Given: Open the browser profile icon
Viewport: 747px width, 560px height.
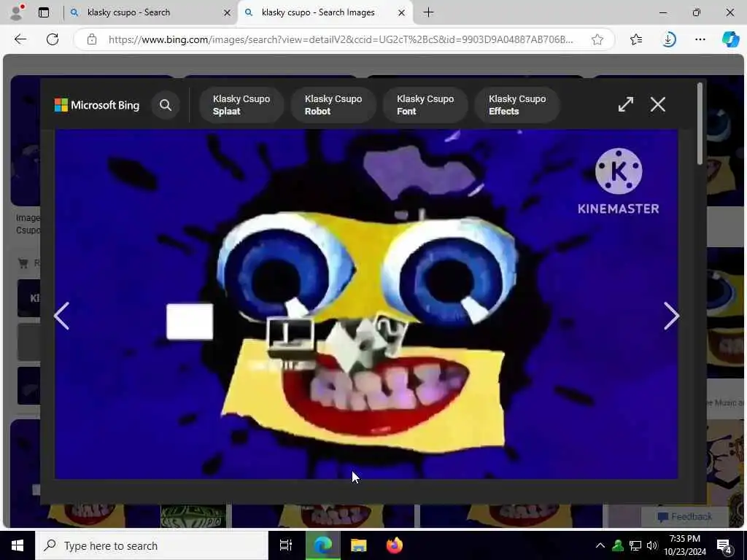Looking at the screenshot, I should coord(18,12).
